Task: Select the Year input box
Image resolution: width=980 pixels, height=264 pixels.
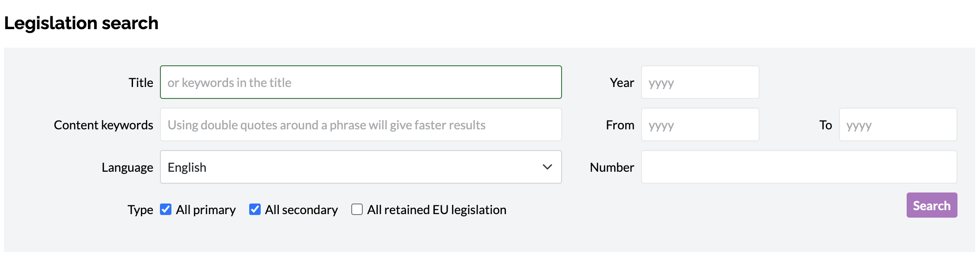Action: pyautogui.click(x=700, y=82)
